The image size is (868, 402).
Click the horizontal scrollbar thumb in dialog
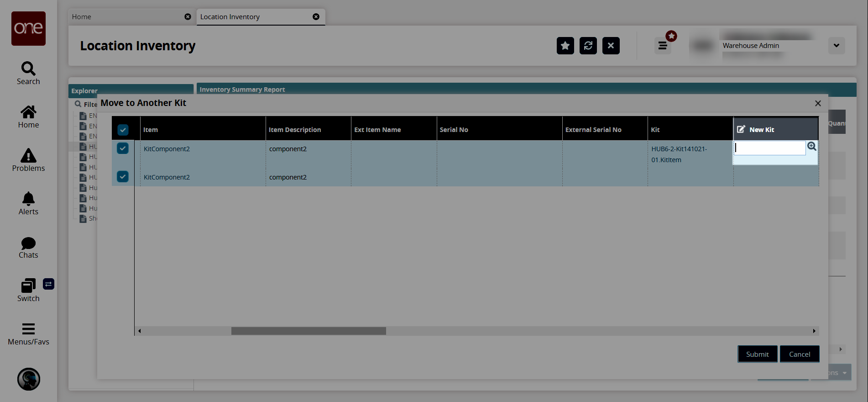(x=309, y=331)
